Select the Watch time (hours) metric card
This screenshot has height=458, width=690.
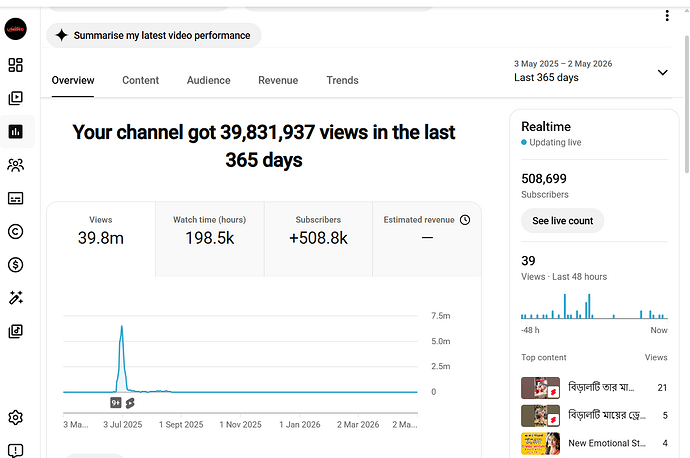(209, 239)
